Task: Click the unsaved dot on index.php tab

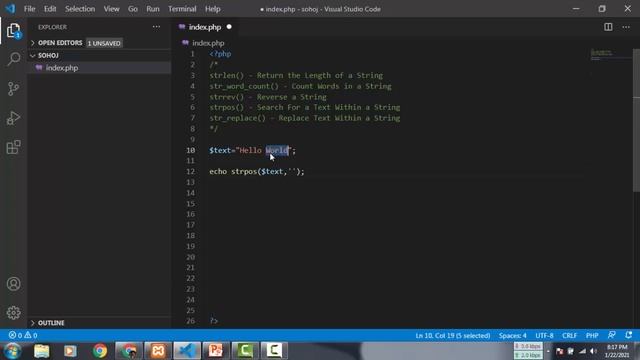Action: pyautogui.click(x=229, y=27)
